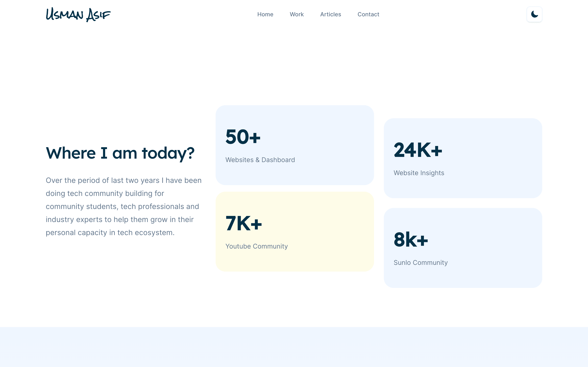Open the Articles section
Viewport: 588px width, 367px height.
tap(331, 14)
